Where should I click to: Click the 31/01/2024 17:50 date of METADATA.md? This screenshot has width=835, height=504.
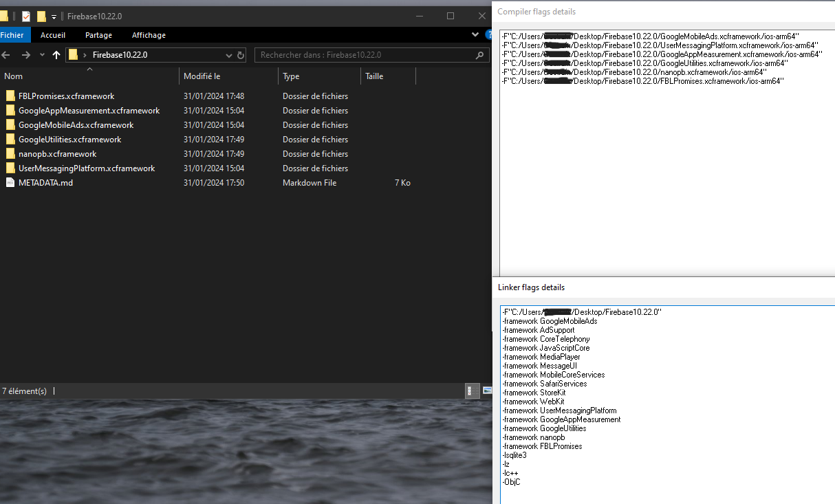tap(214, 183)
